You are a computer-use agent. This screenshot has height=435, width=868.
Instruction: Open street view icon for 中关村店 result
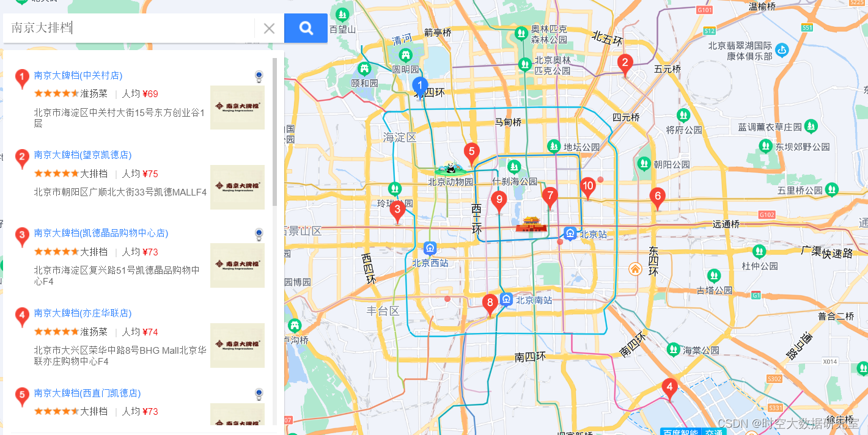coord(259,76)
